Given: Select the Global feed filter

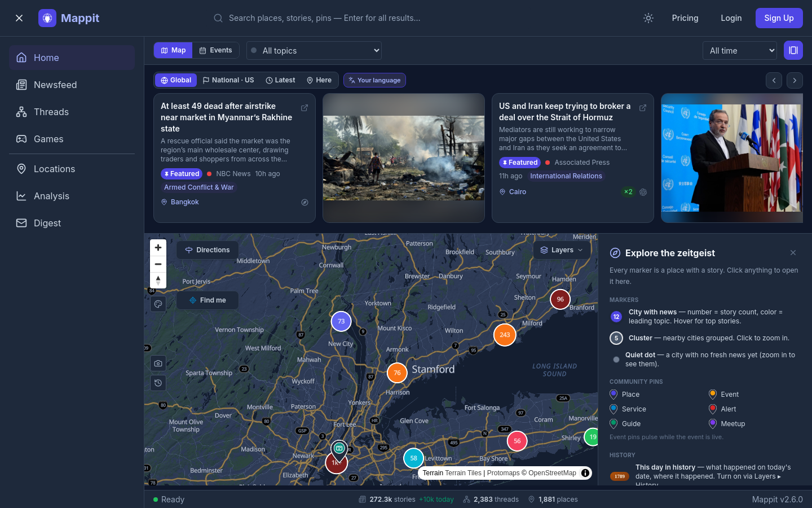Looking at the screenshot, I should pos(176,80).
